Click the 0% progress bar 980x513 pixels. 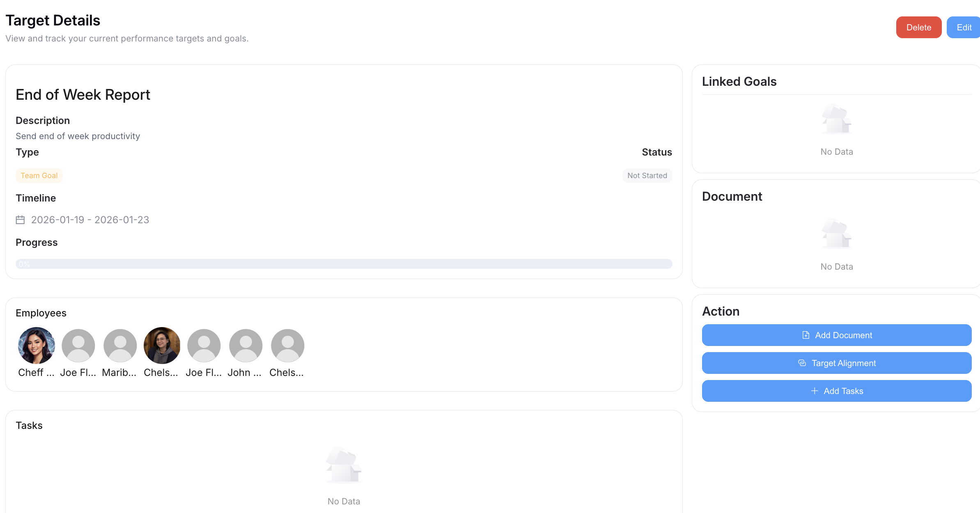(344, 264)
